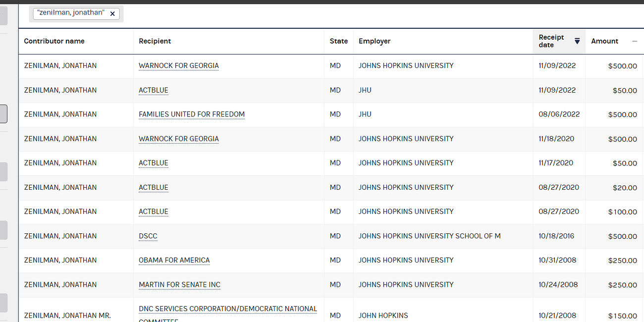Click the Employer column header
644x322 pixels.
coord(375,41)
